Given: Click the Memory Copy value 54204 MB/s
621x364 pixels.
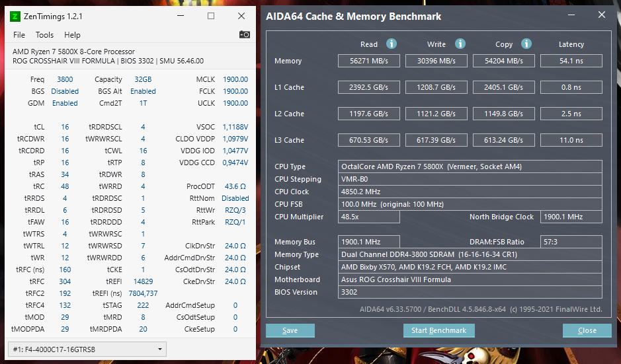Looking at the screenshot, I should pyautogui.click(x=504, y=61).
